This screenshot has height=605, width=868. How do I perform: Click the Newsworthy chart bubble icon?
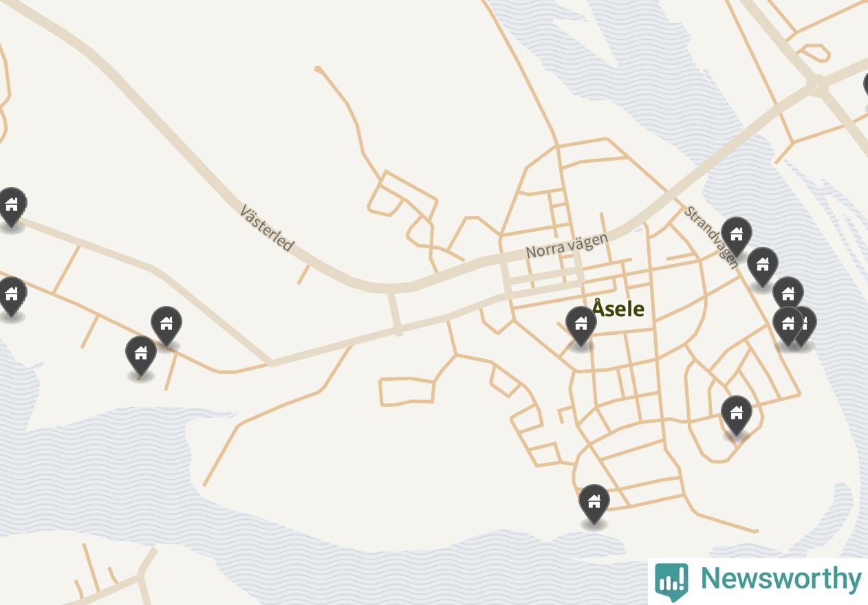click(x=671, y=582)
